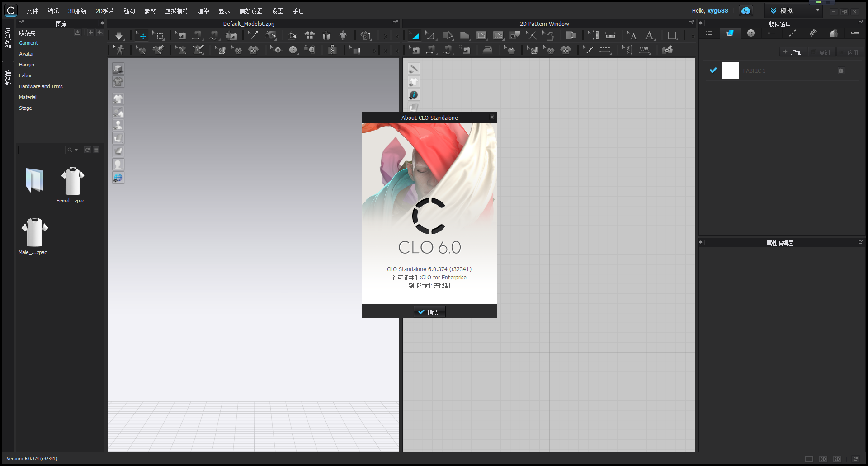Click 增加 to add a new fabric

[x=793, y=52]
